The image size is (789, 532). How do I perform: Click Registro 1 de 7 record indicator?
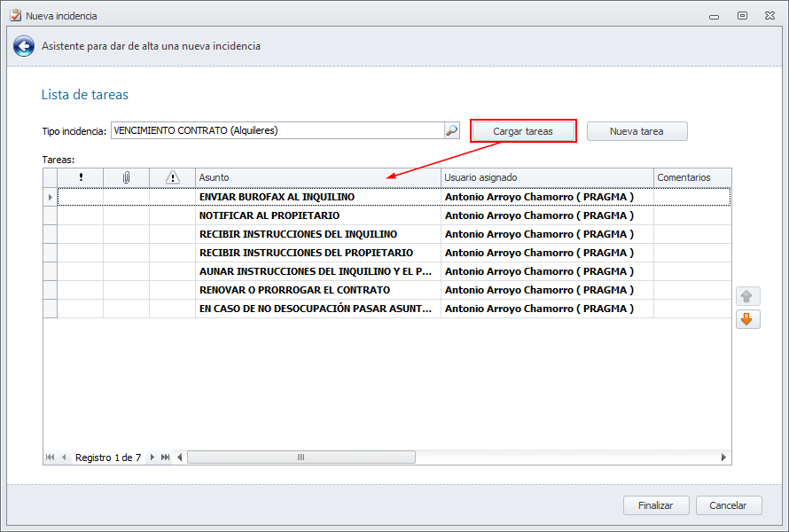(x=108, y=458)
